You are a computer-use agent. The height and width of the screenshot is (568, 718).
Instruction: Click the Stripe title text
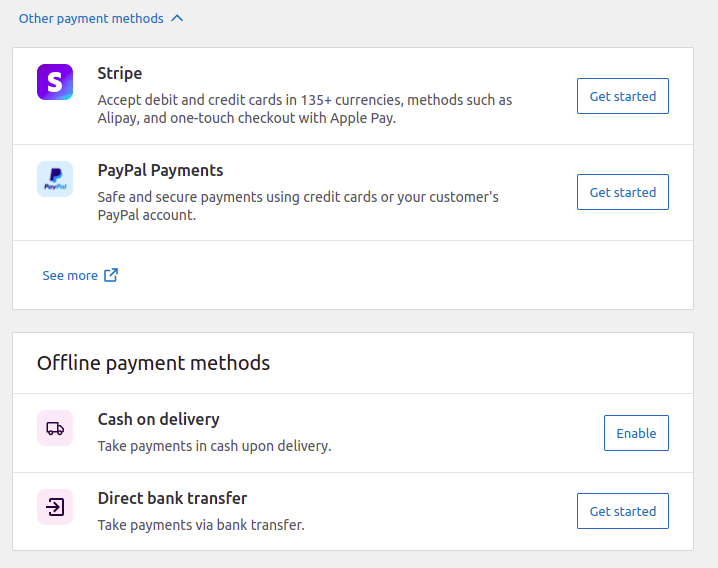point(120,73)
